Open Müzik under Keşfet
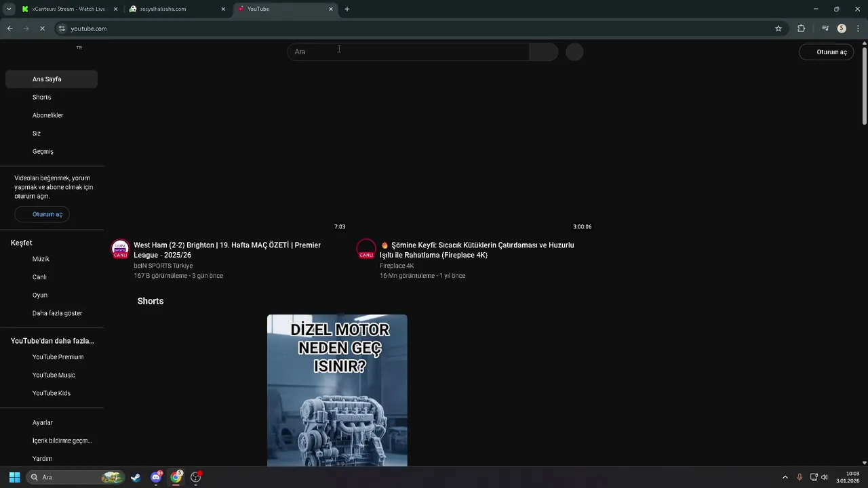This screenshot has width=868, height=488. pos(52,259)
